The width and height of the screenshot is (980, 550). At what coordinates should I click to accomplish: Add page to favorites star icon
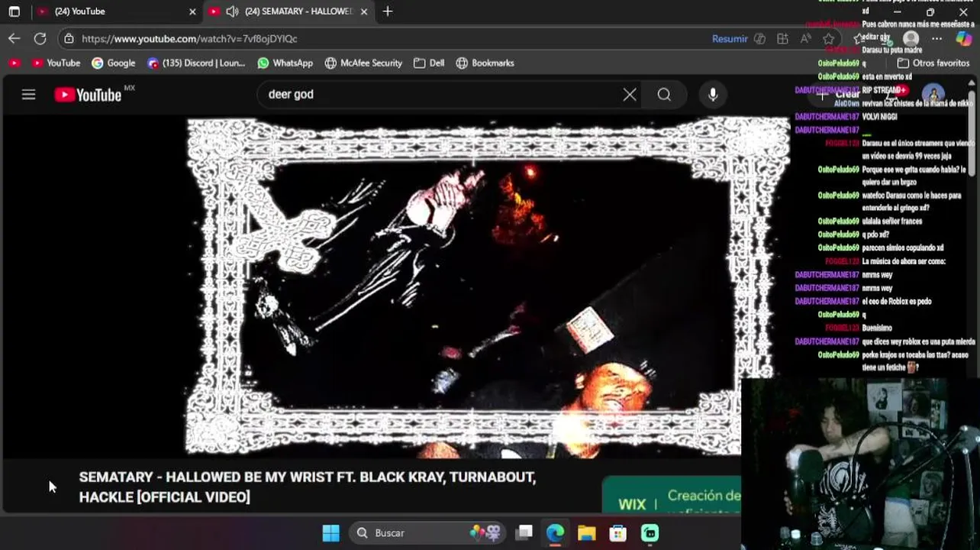pyautogui.click(x=829, y=38)
